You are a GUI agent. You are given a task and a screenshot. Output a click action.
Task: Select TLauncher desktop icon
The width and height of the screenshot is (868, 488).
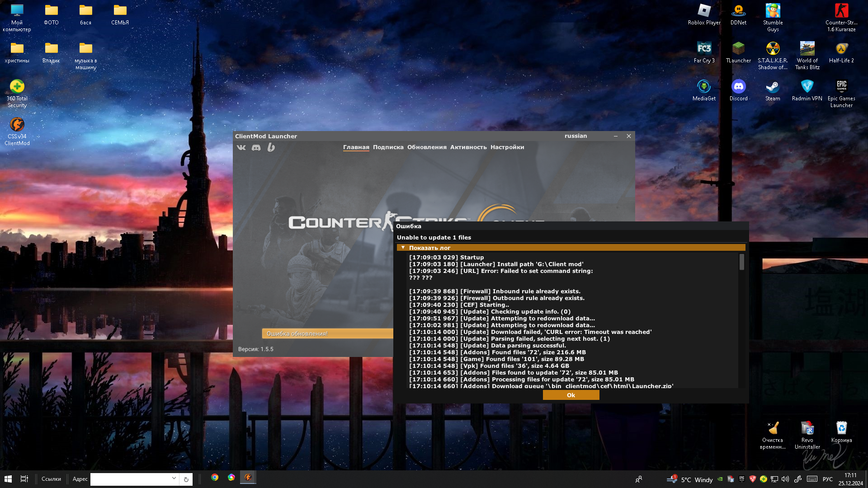coord(739,52)
